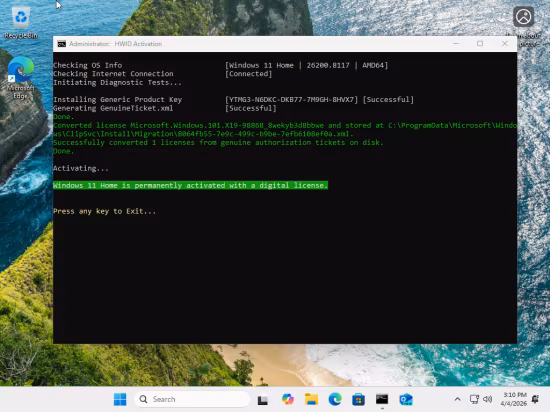Minimize the HWID Activation window
Viewport: 550px width, 412px height.
[456, 44]
